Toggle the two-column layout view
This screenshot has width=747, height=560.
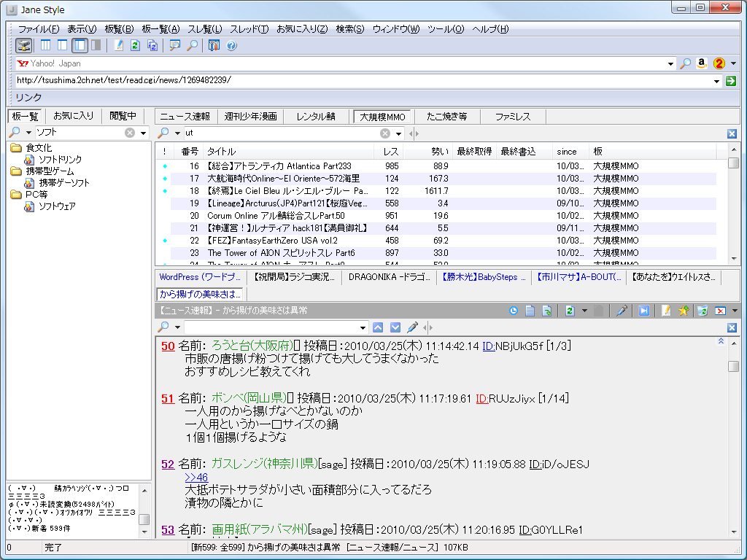(61, 45)
